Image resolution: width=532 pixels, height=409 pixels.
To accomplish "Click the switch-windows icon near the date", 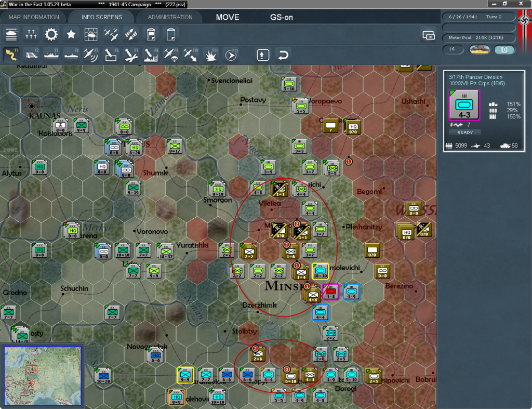I will 429,35.
